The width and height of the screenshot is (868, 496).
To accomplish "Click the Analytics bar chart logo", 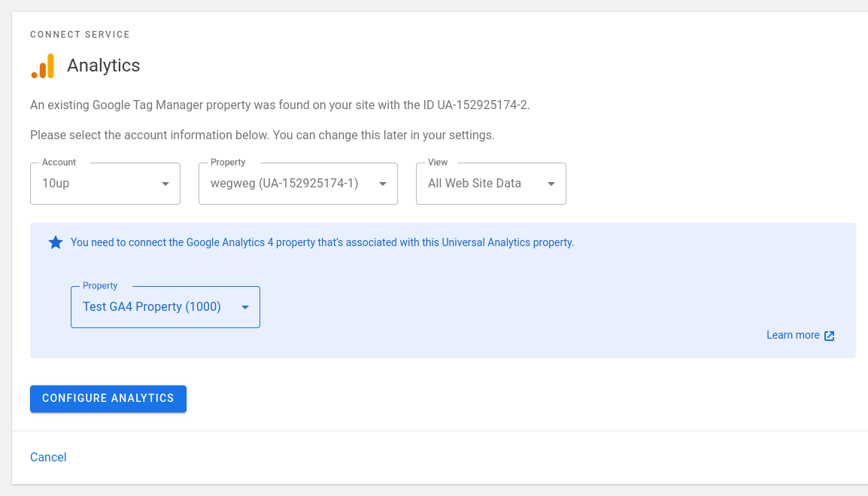I will pos(43,66).
